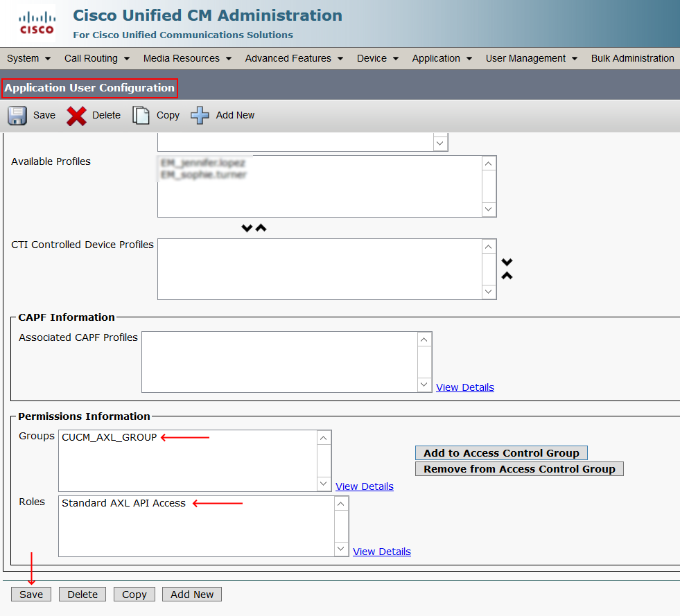The image size is (680, 616).
Task: Click the Add to Access Control Group button
Action: [x=500, y=452]
